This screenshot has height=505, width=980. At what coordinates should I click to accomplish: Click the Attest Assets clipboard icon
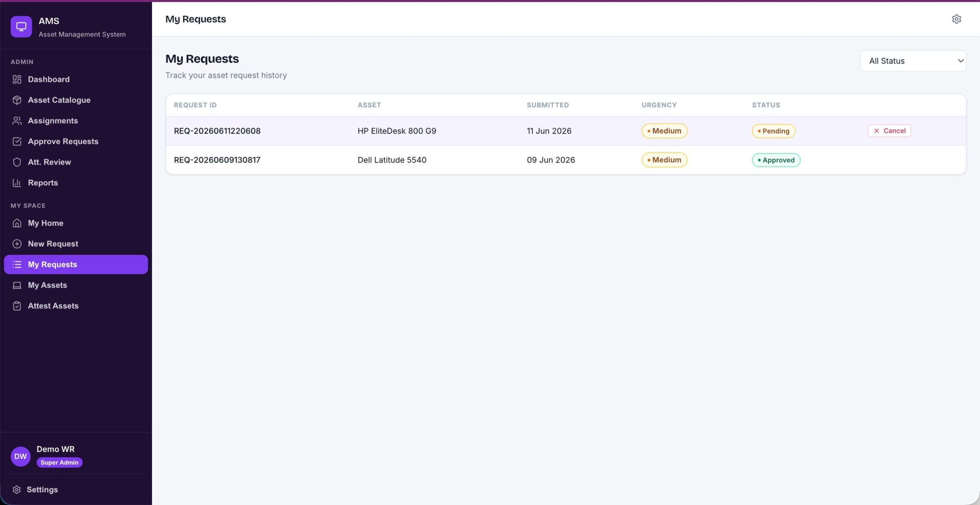click(x=17, y=306)
